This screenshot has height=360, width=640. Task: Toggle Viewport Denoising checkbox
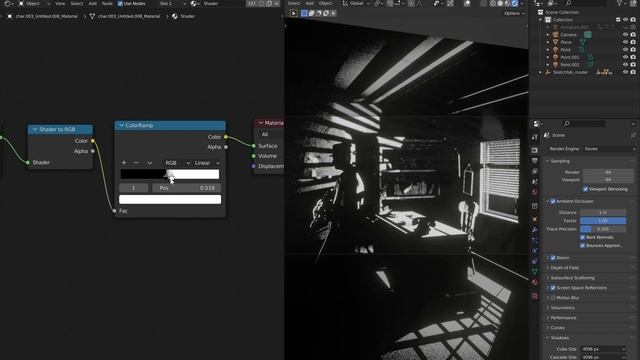586,189
